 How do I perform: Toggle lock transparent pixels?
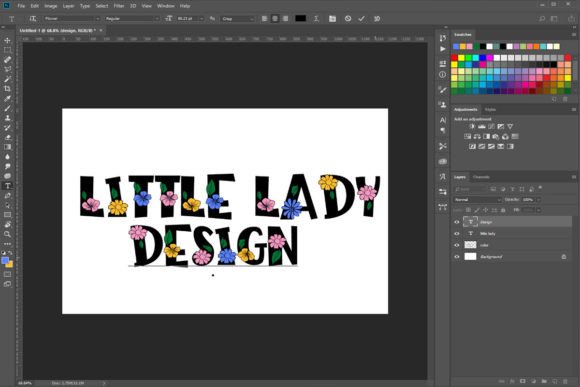pyautogui.click(x=468, y=210)
